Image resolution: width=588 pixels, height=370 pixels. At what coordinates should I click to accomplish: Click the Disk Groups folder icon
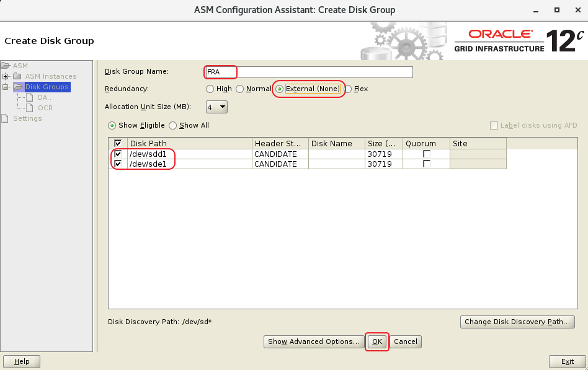[x=18, y=87]
